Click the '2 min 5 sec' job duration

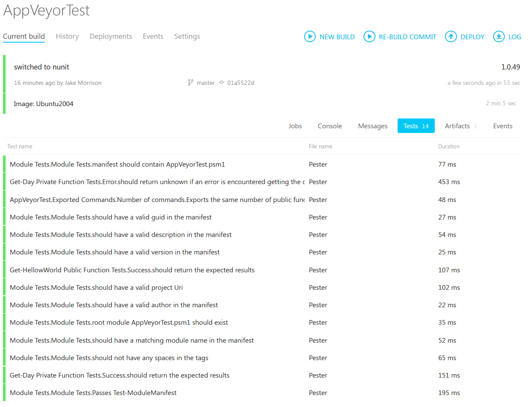coord(501,103)
